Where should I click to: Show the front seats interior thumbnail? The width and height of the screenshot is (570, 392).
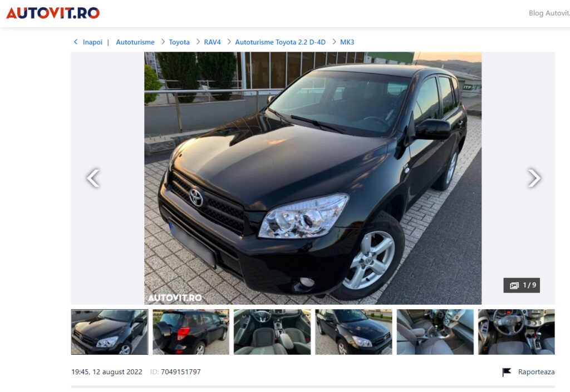click(272, 332)
